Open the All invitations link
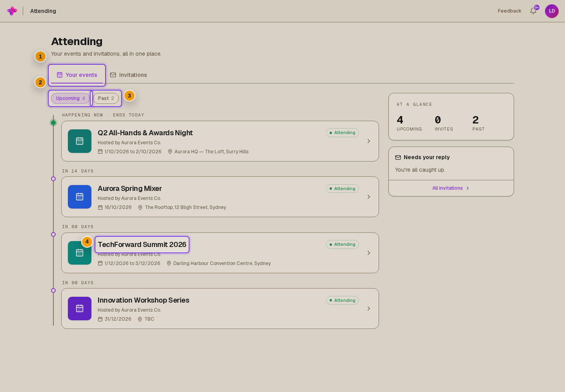The height and width of the screenshot is (392, 565). (451, 188)
